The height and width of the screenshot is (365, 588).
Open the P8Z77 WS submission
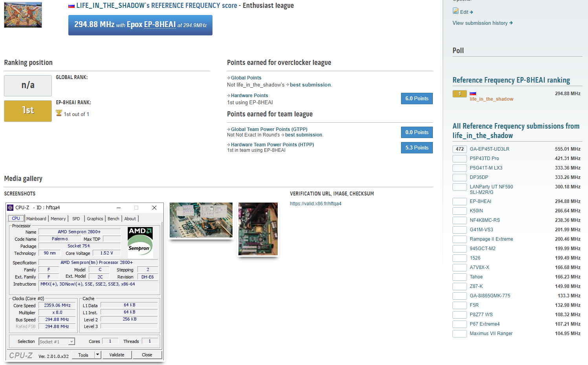pyautogui.click(x=481, y=315)
